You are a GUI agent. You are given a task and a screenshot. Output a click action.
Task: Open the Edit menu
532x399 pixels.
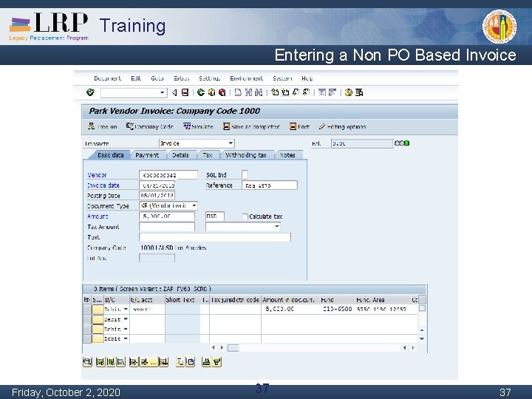pos(136,78)
